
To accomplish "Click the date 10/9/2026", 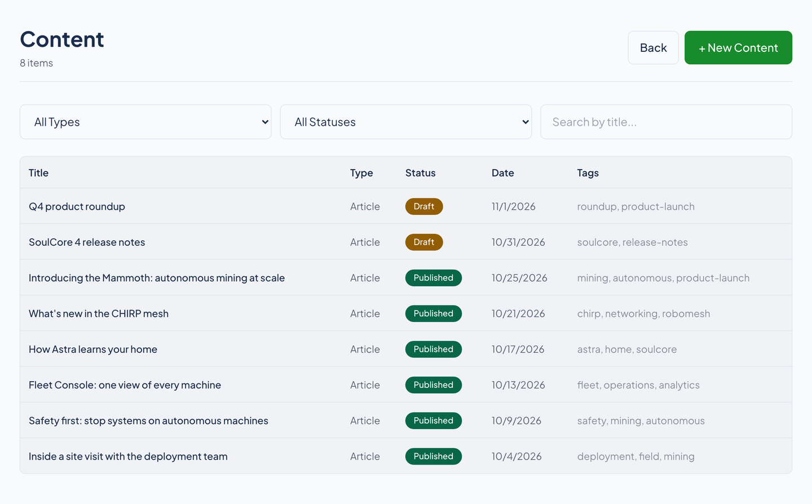I will (x=516, y=421).
